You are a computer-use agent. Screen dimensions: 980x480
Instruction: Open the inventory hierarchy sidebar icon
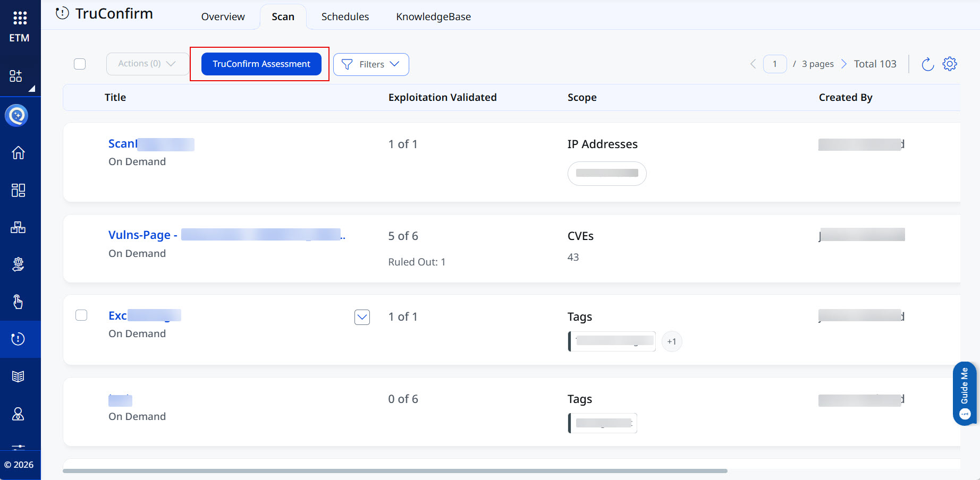coord(18,227)
